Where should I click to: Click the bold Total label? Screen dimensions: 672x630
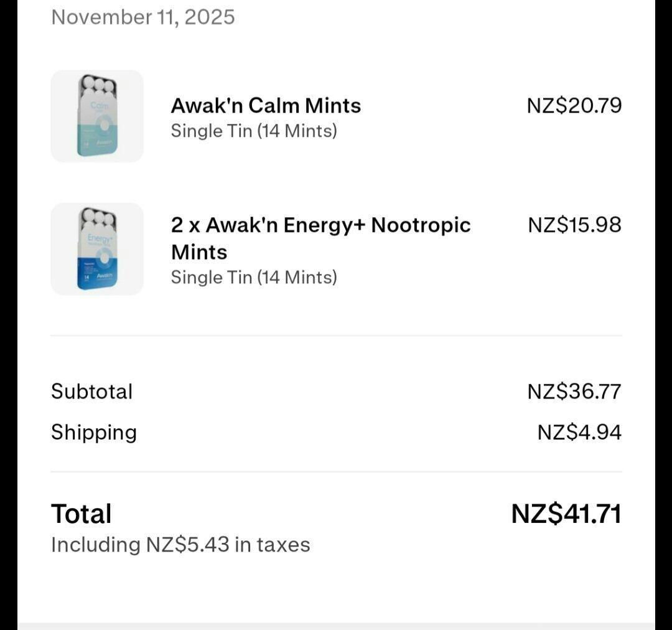82,514
